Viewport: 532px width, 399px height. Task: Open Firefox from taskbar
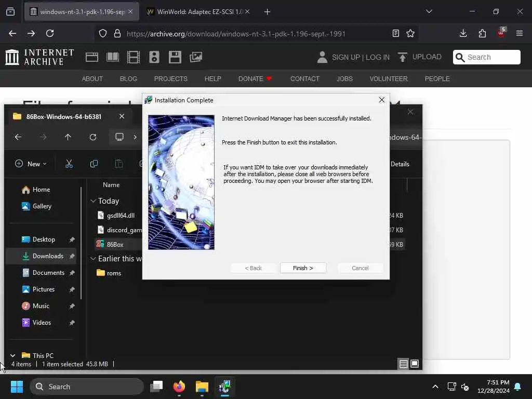click(x=179, y=387)
